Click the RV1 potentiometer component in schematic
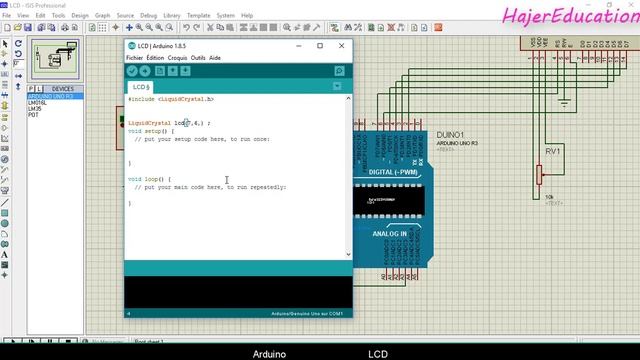 coord(539,175)
